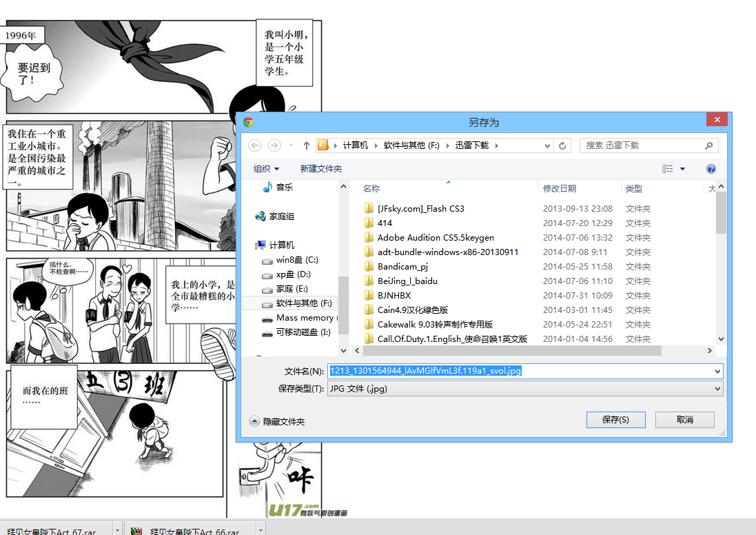Screen dimensions: 756x535
Task: Click the Chrome icon in dialog title
Action: click(248, 122)
